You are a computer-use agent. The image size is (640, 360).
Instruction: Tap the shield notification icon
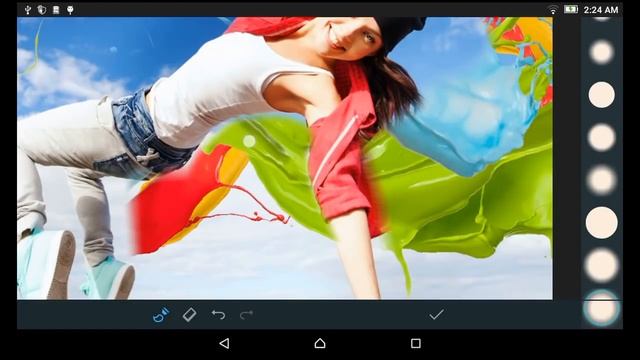[x=42, y=10]
